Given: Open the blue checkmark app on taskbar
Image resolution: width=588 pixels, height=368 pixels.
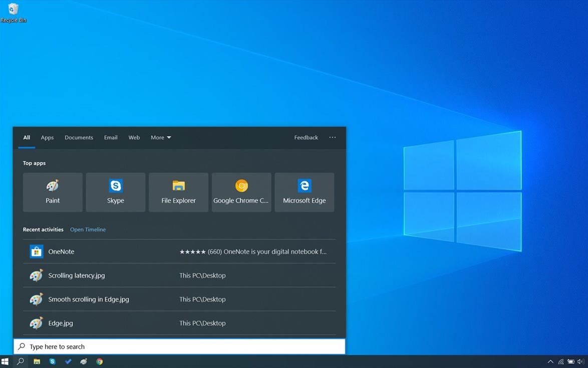Looking at the screenshot, I should coord(68,361).
